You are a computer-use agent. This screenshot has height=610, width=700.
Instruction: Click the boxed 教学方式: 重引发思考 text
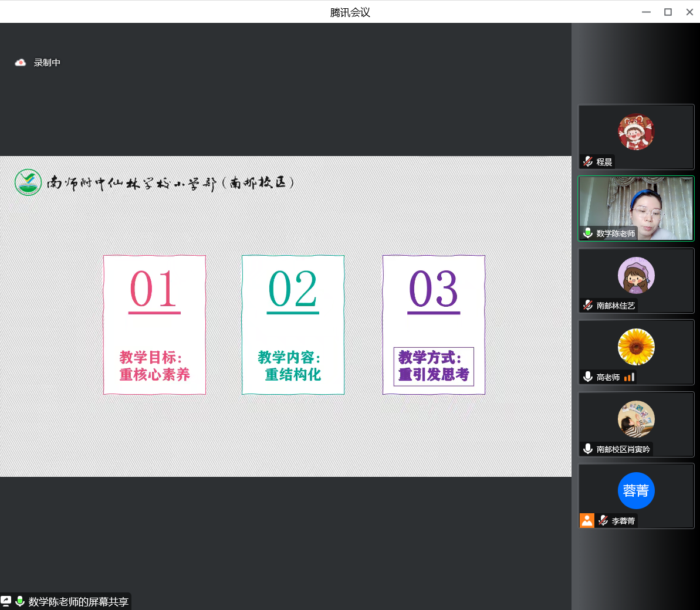(x=434, y=367)
